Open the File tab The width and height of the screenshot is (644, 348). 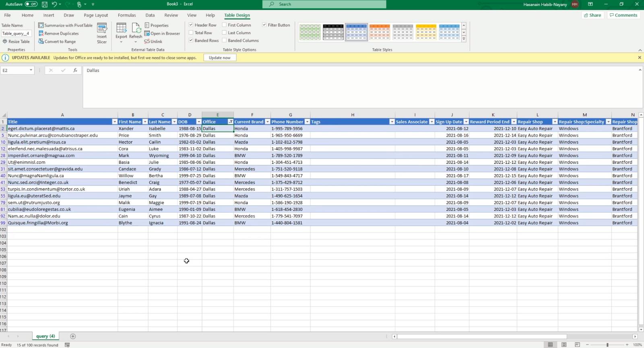pos(7,15)
